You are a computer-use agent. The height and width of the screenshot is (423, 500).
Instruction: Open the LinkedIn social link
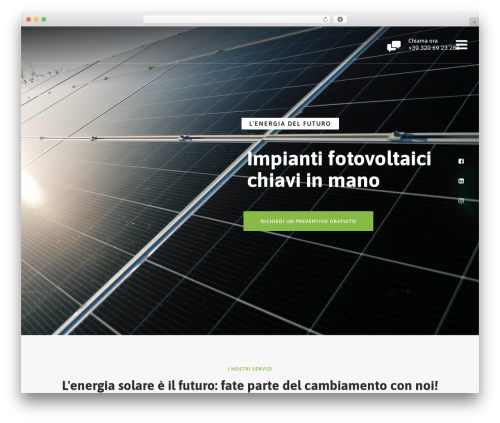point(461,181)
